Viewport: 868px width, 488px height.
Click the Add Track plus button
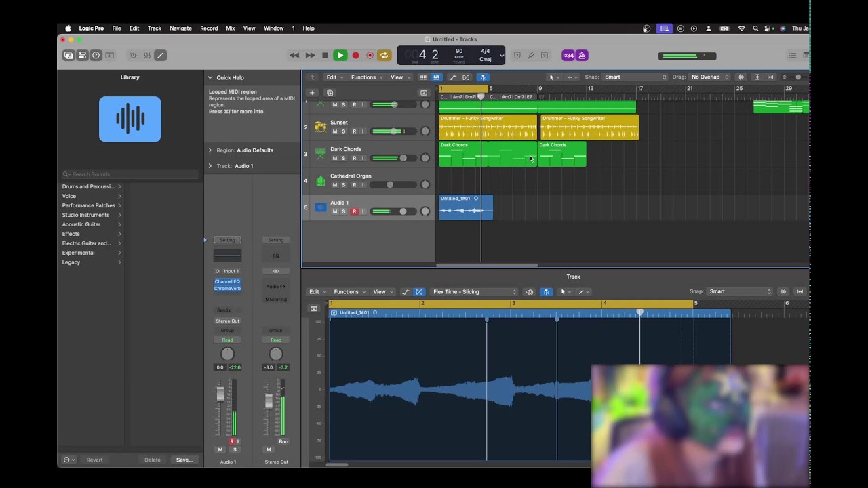[312, 93]
